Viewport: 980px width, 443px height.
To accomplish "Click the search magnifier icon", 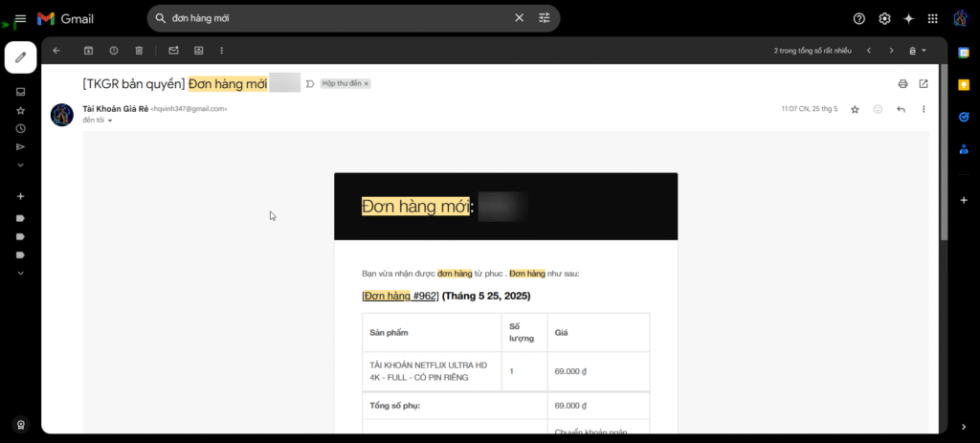I will 160,18.
